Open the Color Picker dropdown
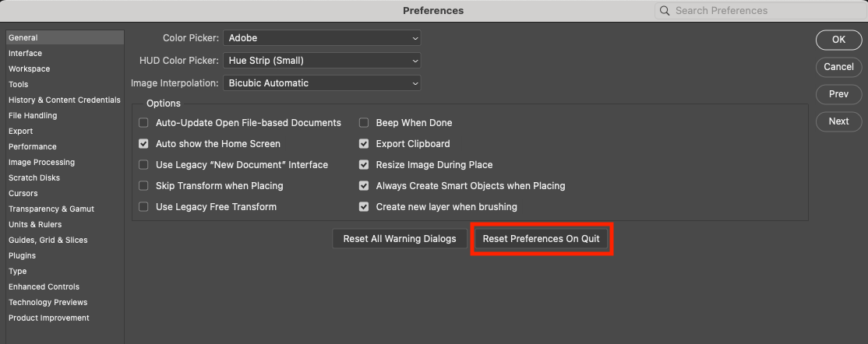 pyautogui.click(x=322, y=38)
